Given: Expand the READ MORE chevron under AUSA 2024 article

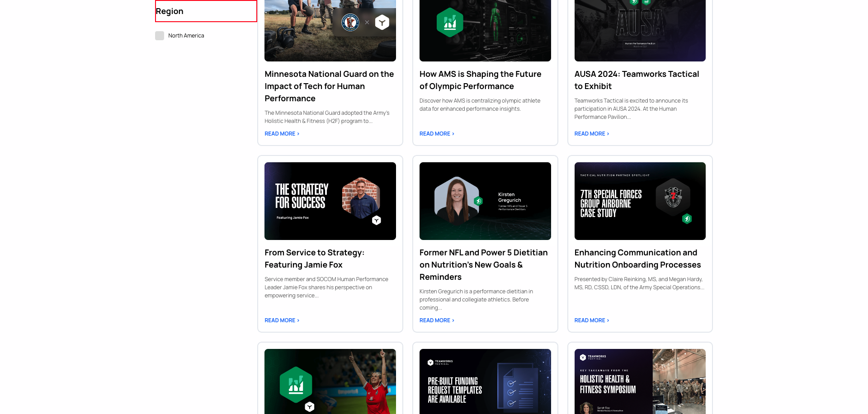Looking at the screenshot, I should pyautogui.click(x=607, y=134).
